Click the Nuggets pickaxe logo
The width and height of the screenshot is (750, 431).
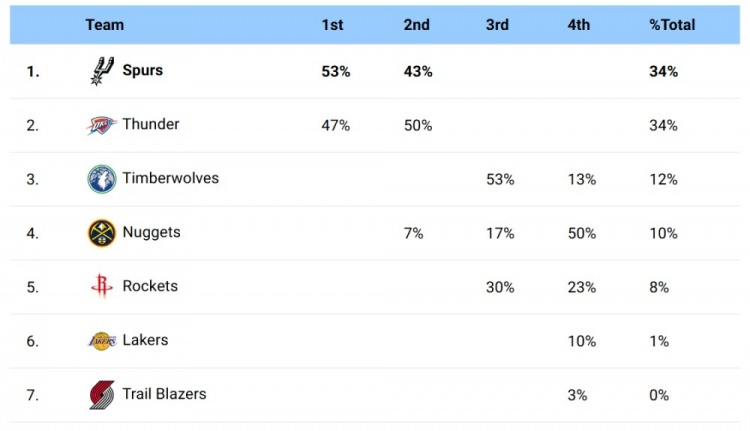click(101, 233)
